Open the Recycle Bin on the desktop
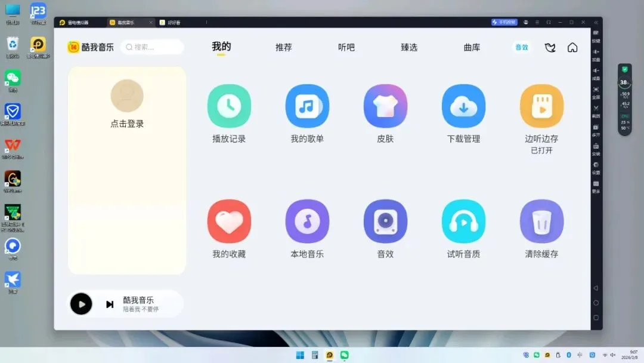Viewport: 644px width, 363px height. (x=13, y=47)
